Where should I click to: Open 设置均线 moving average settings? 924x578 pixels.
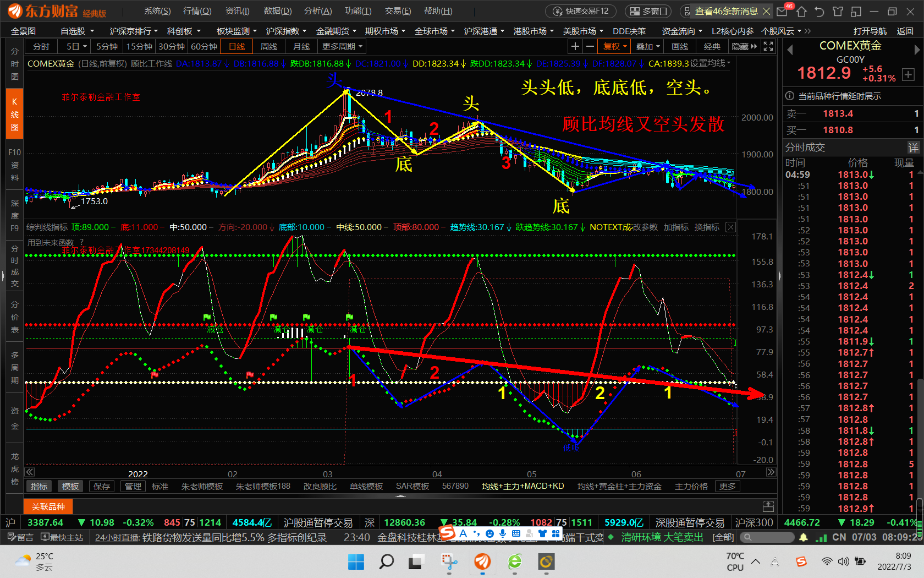click(710, 63)
